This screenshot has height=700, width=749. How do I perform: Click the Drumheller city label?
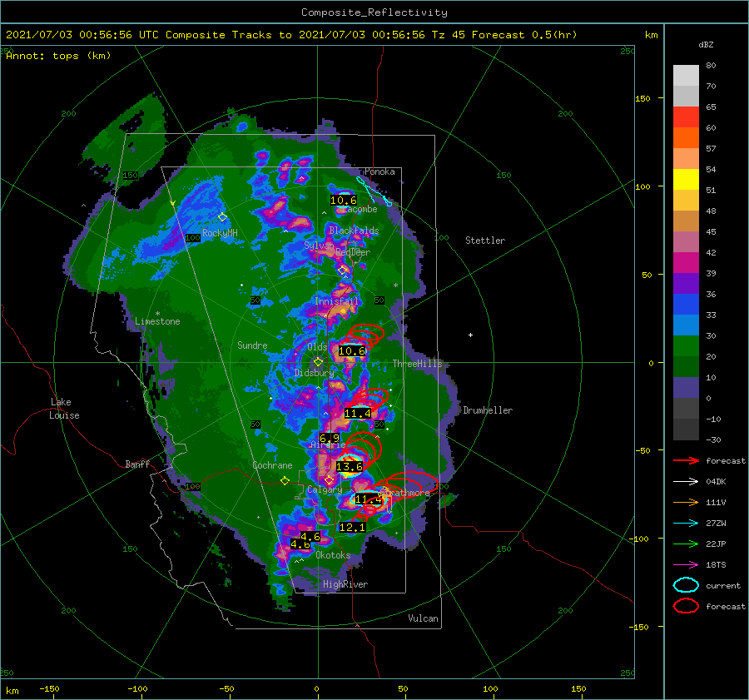click(488, 410)
